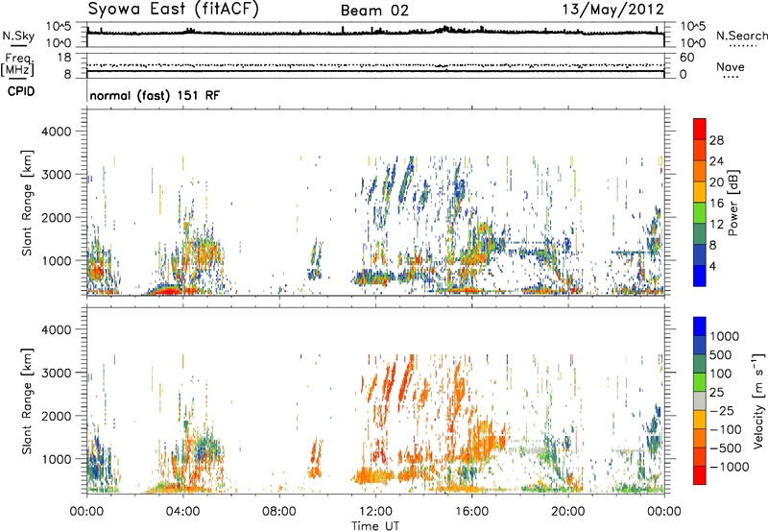Click the blue top of Velocity colorbar

click(700, 326)
